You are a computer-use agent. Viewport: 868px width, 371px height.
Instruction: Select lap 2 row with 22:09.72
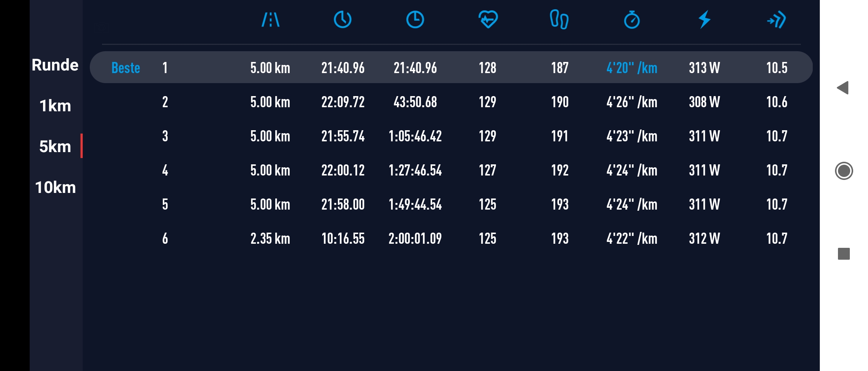(x=451, y=102)
